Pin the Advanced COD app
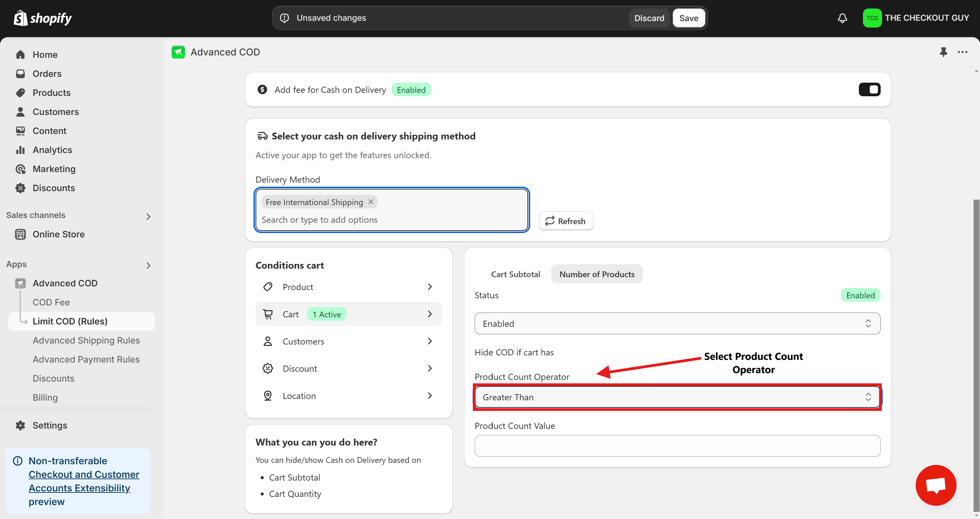980x519 pixels. [x=943, y=52]
